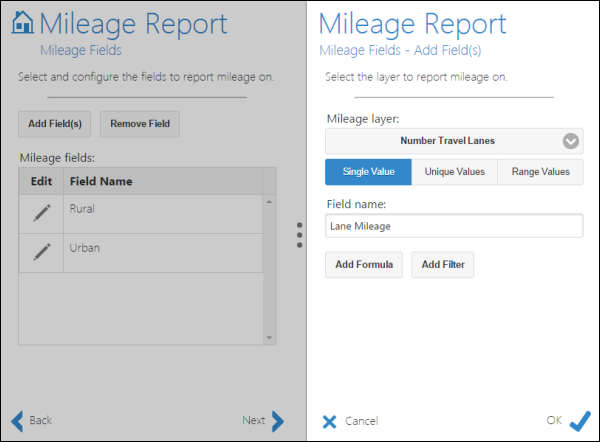The width and height of the screenshot is (600, 442).
Task: Click the pencil edit icon for Urban
Action: tap(41, 250)
